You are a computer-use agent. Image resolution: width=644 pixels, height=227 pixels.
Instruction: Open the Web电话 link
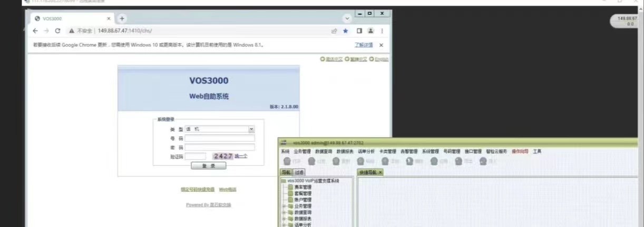pos(228,190)
